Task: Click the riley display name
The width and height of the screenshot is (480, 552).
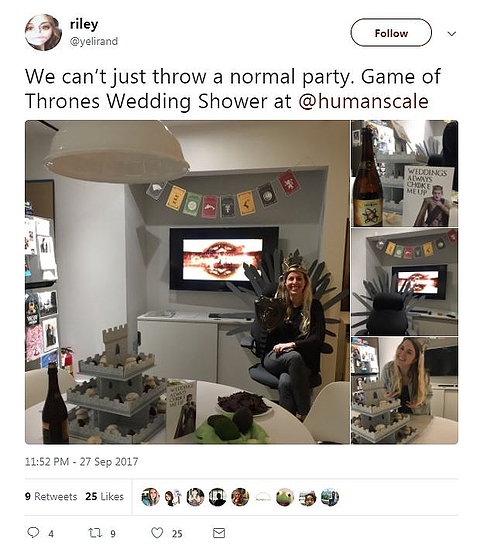Action: [84, 24]
